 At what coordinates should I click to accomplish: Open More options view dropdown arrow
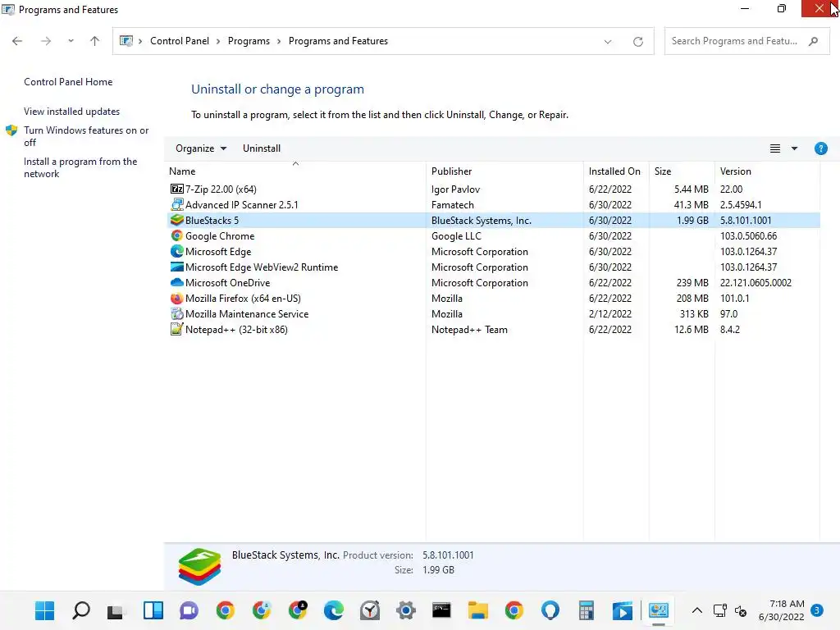tap(794, 148)
